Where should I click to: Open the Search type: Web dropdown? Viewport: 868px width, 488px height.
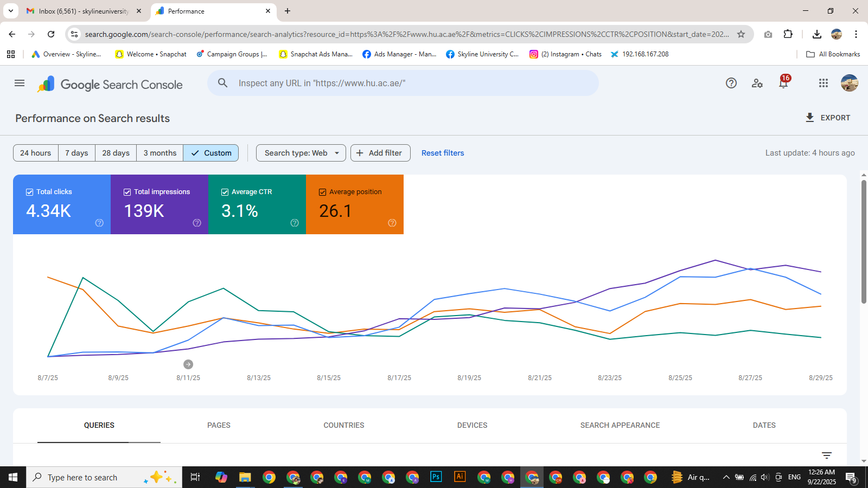tap(301, 153)
